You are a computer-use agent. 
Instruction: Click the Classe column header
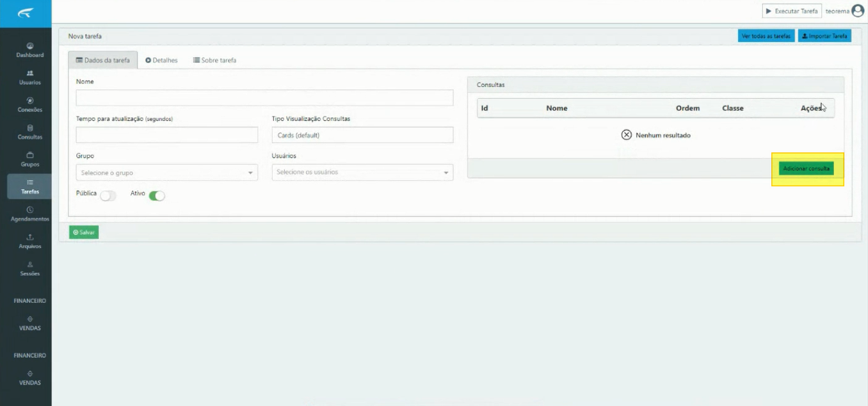(733, 108)
